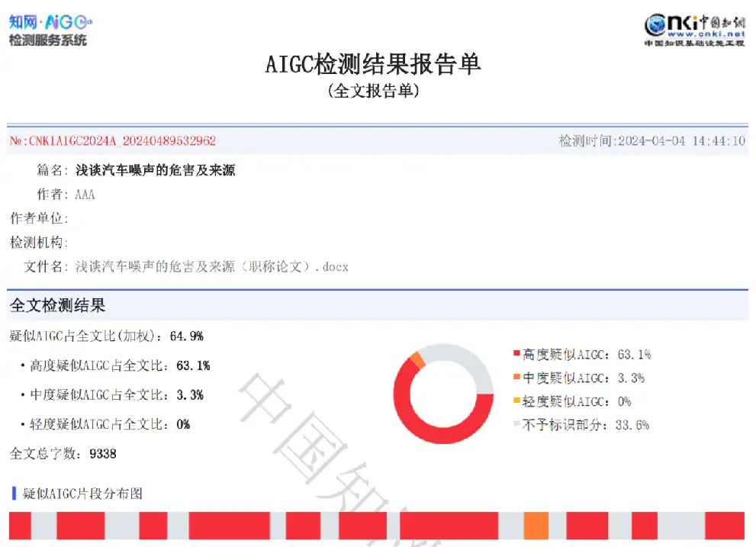Click the 作者 field showing AAA
The image size is (756, 547).
coord(84,195)
